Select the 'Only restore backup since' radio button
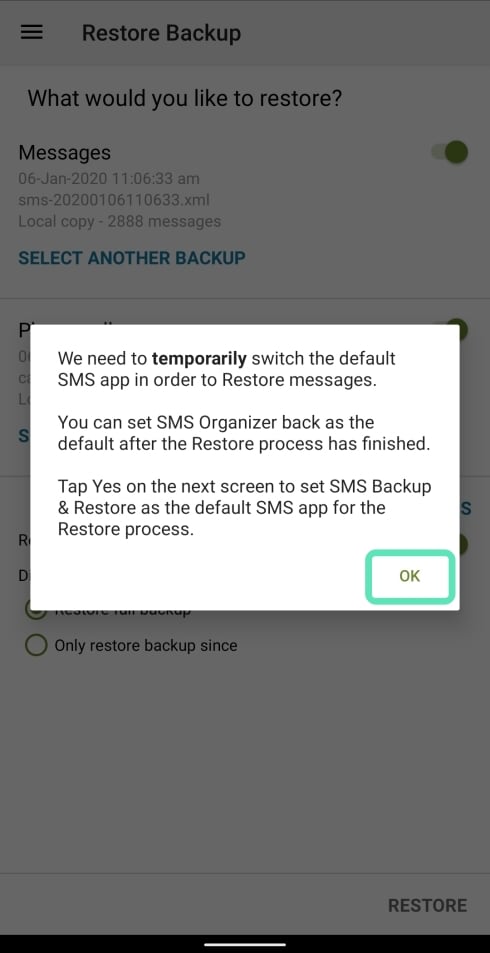 [x=36, y=645]
